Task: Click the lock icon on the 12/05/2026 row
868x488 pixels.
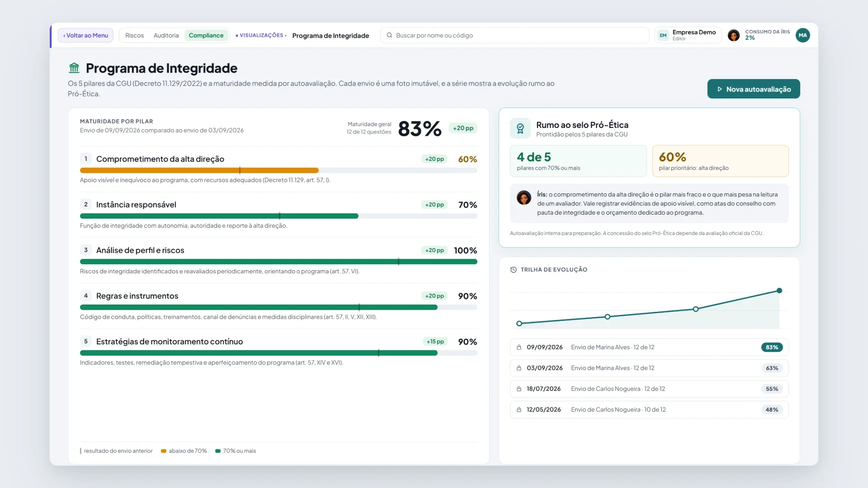Action: point(519,409)
